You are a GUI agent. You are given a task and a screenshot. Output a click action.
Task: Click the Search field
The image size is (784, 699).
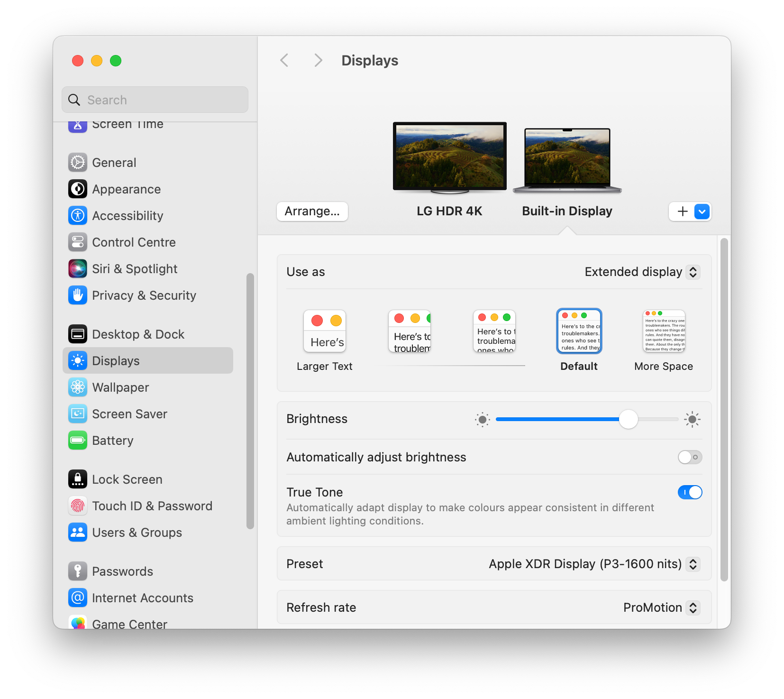(155, 100)
